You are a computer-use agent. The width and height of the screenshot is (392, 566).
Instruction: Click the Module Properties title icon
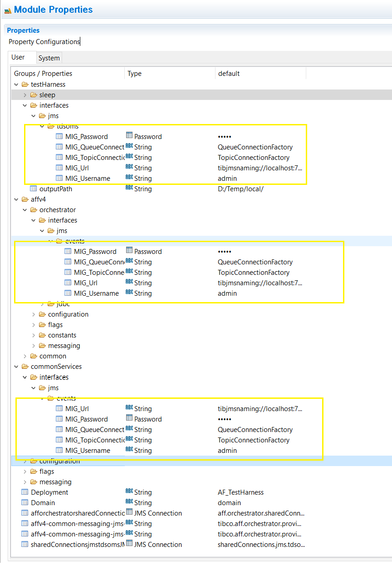[x=7, y=10]
